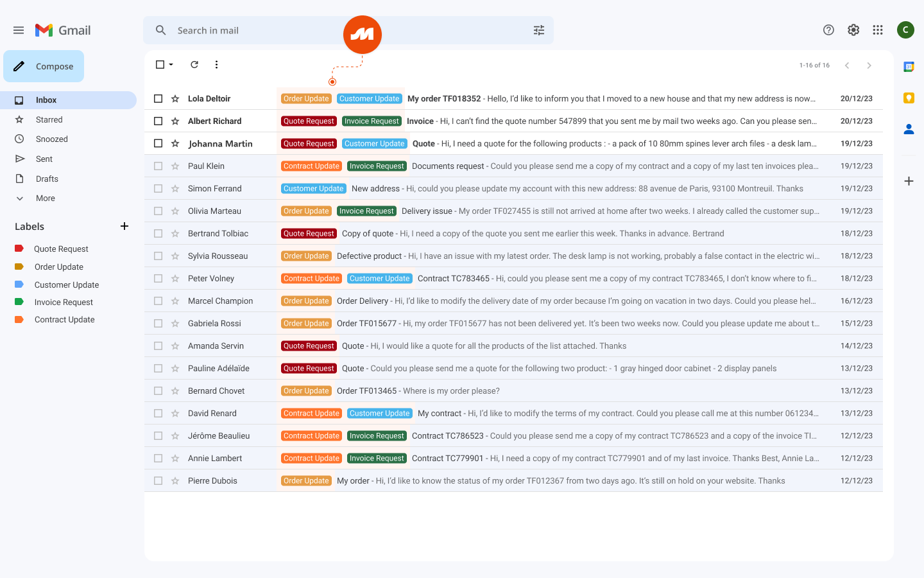Open the Inbox folder
The height and width of the screenshot is (578, 924).
tap(68, 100)
